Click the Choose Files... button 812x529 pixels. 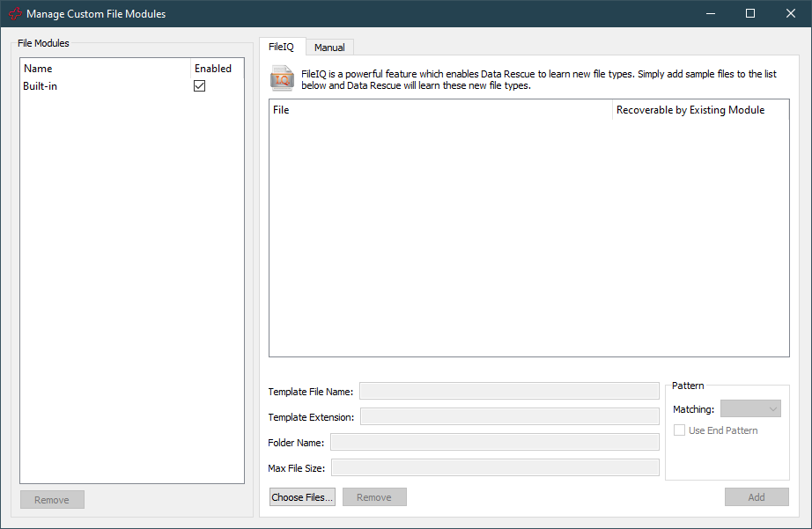coord(302,497)
